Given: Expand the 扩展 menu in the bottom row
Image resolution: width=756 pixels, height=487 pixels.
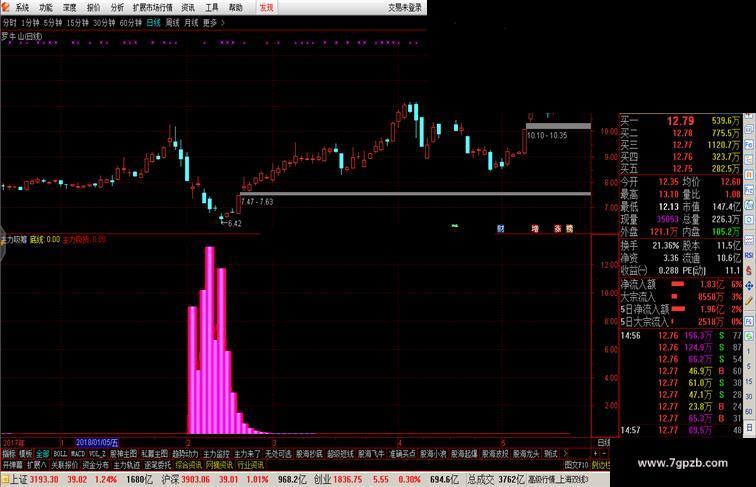Looking at the screenshot, I should click(x=37, y=465).
